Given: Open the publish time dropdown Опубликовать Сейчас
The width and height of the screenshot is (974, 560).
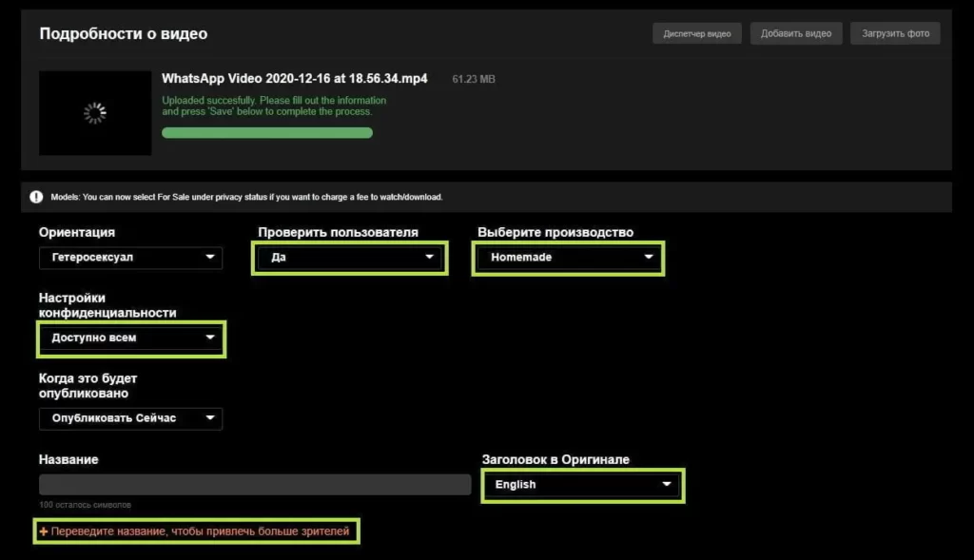Looking at the screenshot, I should (130, 418).
